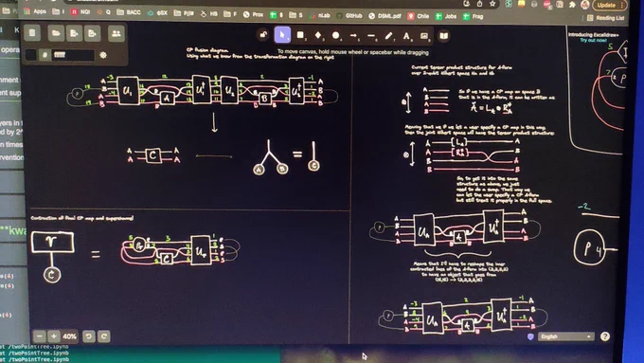644x363 pixels.
Task: Select the rectangle shape tool
Action: coord(300,35)
